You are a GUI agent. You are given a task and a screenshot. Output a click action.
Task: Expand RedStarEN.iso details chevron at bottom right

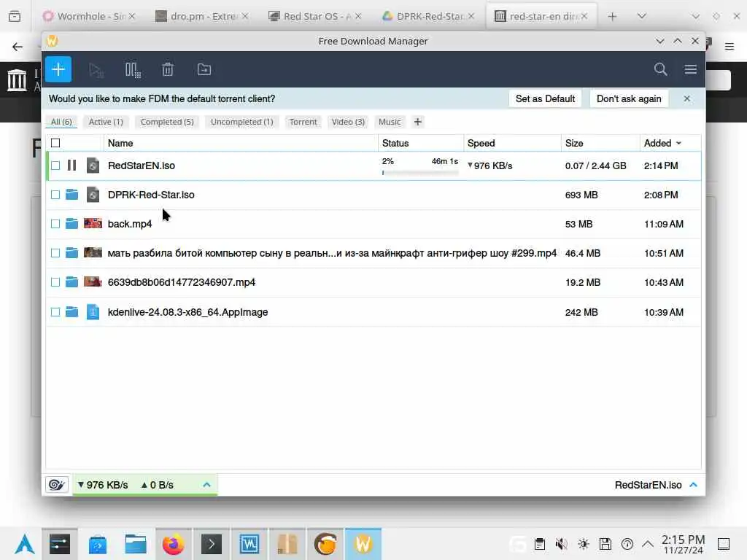[x=694, y=485]
